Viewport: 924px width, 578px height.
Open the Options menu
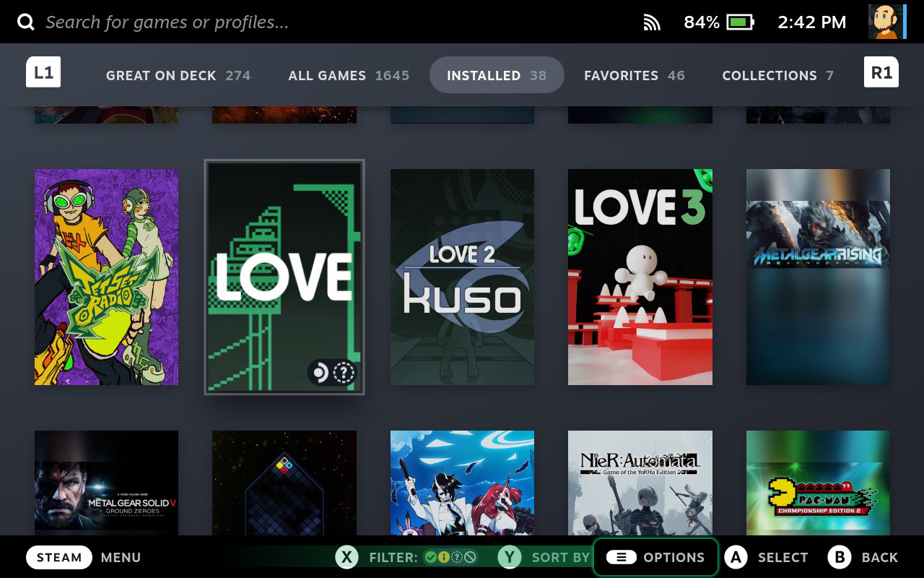click(655, 557)
